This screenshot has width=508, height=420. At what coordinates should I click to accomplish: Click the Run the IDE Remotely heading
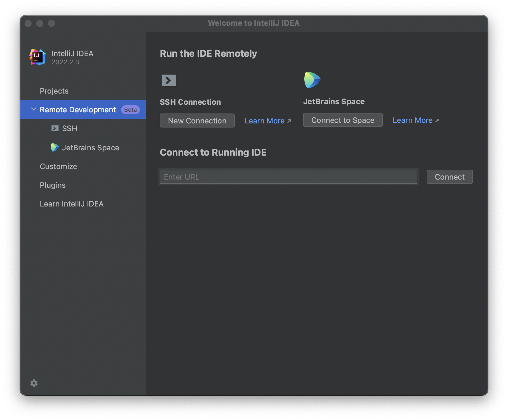[208, 54]
